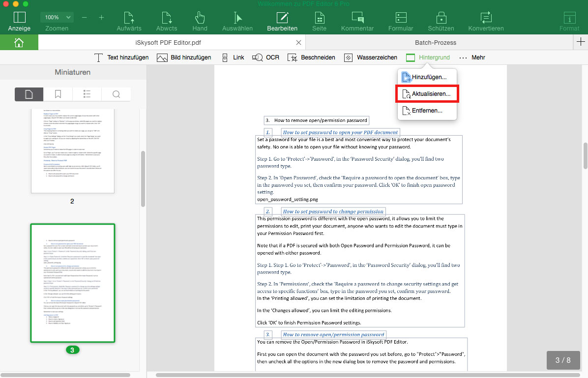
Task: Select the page 3 thumbnail
Action: pyautogui.click(x=72, y=283)
